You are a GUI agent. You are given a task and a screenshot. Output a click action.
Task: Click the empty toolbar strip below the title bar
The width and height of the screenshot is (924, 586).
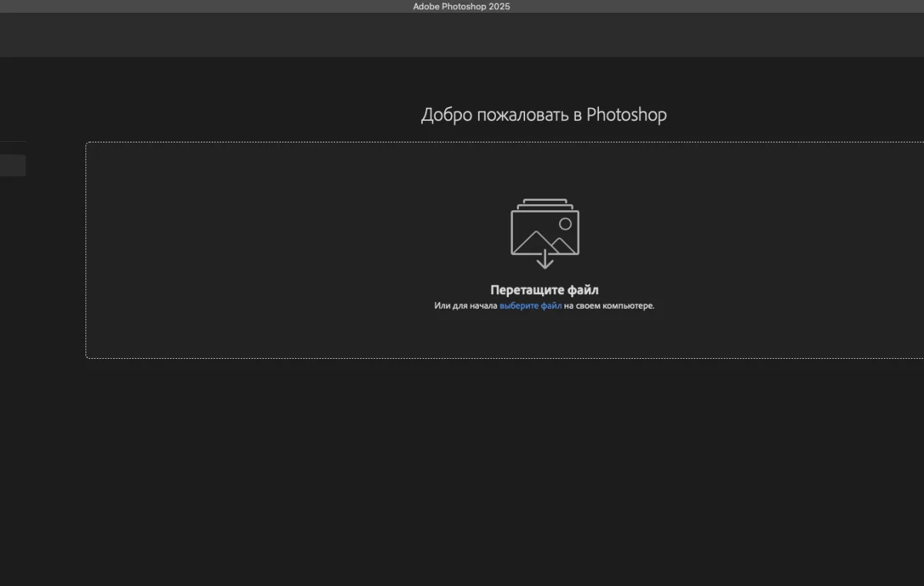pos(462,35)
